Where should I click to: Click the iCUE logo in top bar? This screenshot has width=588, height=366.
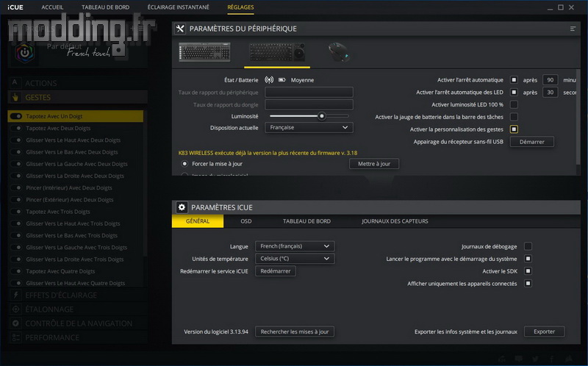tap(15, 7)
